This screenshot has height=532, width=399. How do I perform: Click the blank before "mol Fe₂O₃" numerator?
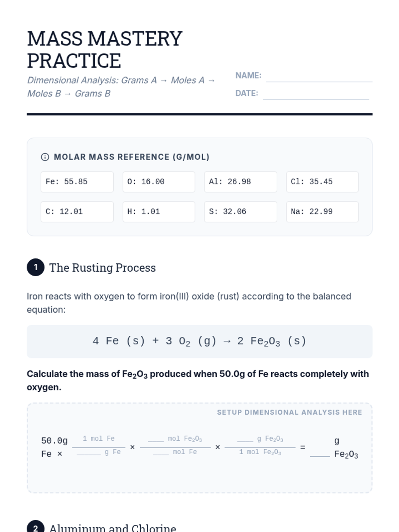pos(156,439)
